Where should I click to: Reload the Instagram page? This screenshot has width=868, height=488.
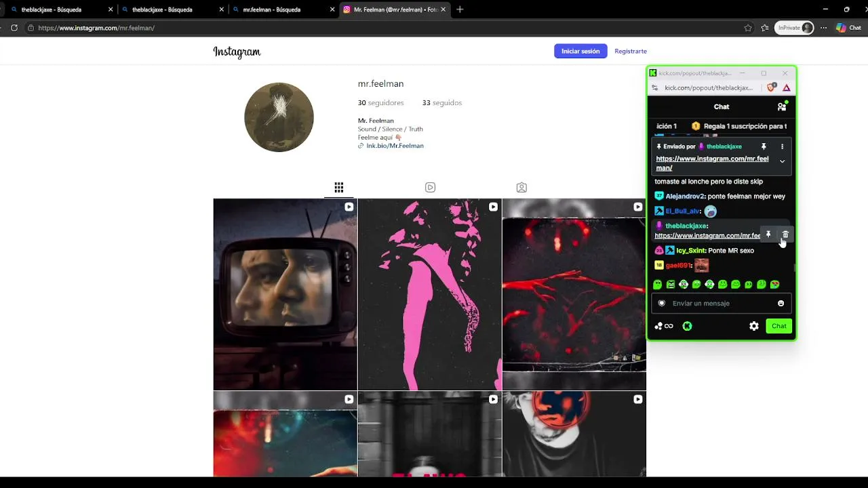(x=14, y=28)
